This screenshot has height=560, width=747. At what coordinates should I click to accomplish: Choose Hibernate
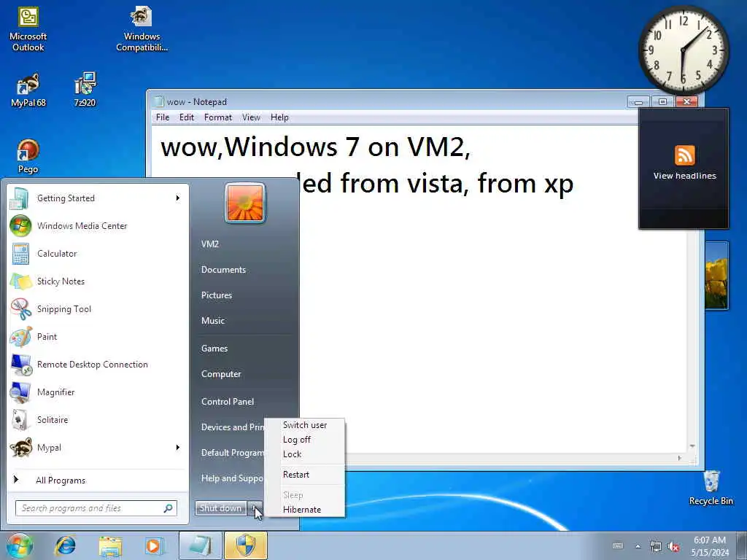click(304, 509)
